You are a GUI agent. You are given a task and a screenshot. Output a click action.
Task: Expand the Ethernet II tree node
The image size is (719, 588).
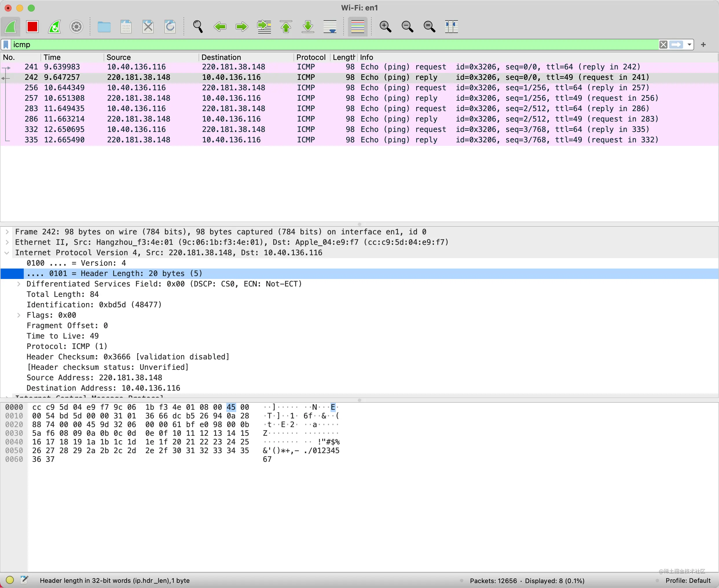[x=7, y=242]
